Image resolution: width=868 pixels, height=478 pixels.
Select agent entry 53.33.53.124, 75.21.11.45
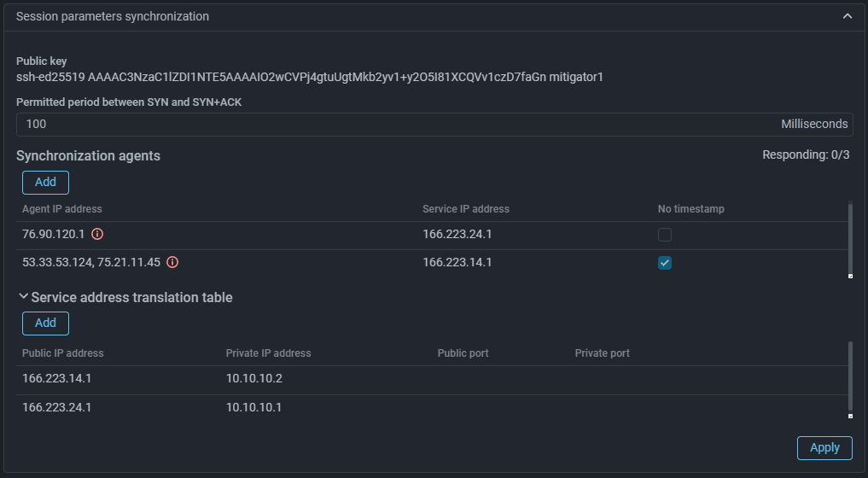point(90,263)
